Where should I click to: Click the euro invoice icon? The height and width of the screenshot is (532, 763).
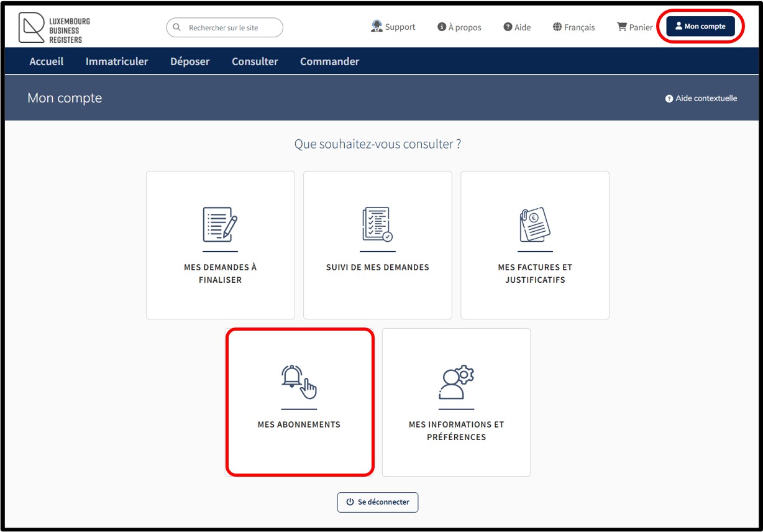pos(534,225)
